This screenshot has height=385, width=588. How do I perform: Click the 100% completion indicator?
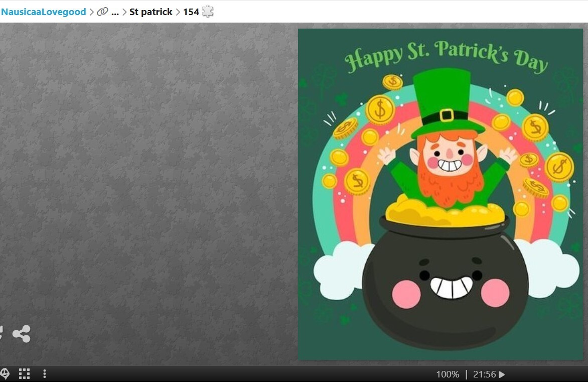[x=448, y=374]
